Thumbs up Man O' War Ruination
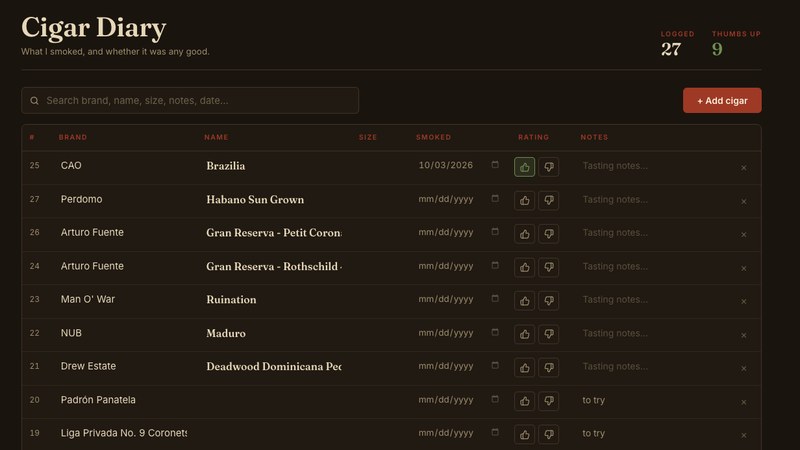This screenshot has height=450, width=800. pyautogui.click(x=524, y=301)
